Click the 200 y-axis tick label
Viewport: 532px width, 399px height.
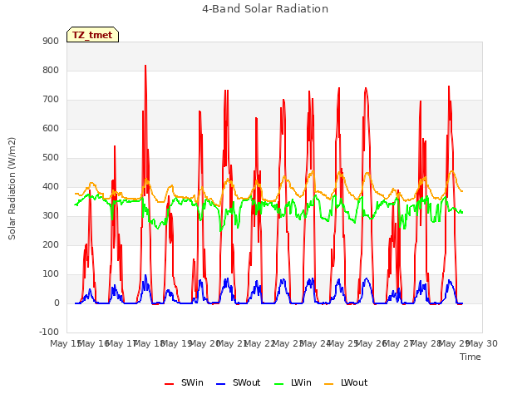click(x=51, y=244)
